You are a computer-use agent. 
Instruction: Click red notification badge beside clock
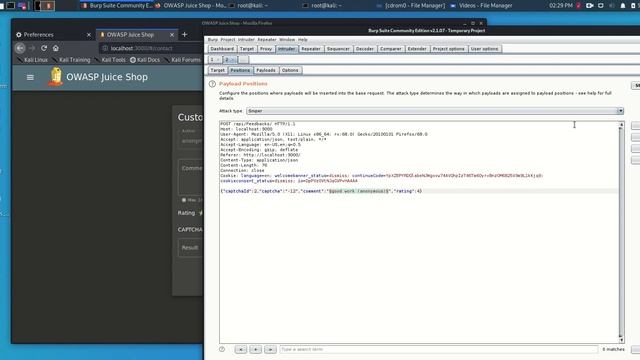point(579,6)
